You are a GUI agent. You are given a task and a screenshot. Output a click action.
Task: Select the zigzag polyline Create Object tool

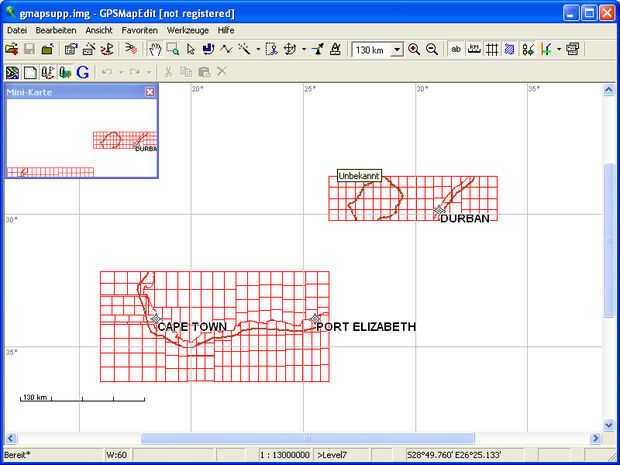pos(227,49)
